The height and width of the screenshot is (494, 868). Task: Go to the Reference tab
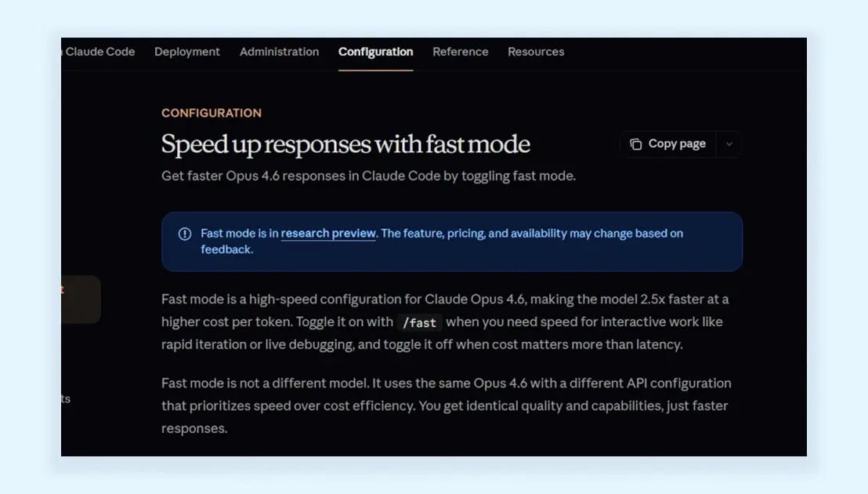pos(460,52)
